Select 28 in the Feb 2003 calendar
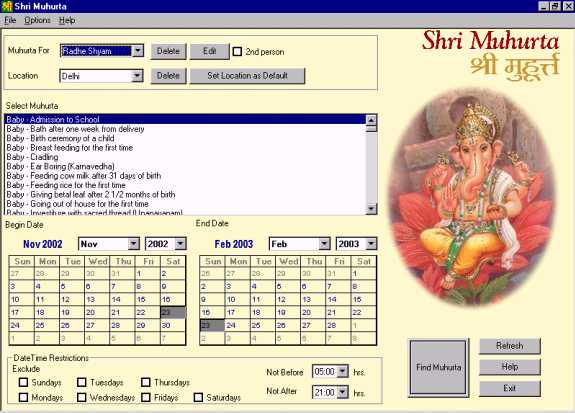The height and width of the screenshot is (413, 575). tap(338, 325)
